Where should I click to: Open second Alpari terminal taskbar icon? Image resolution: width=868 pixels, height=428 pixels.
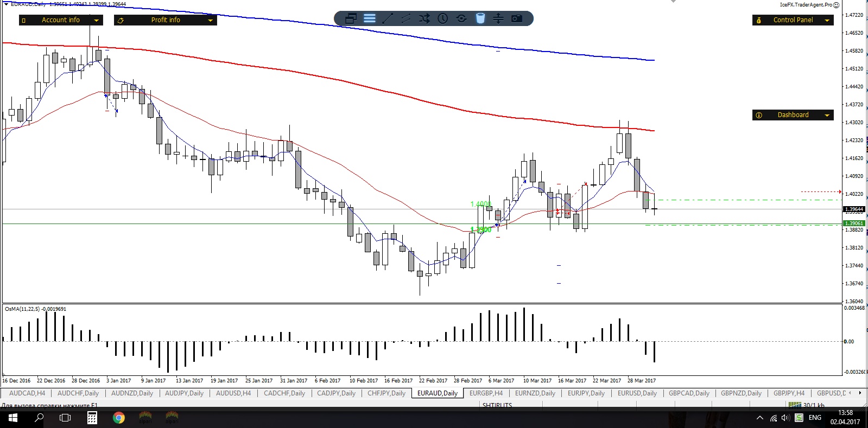172,418
